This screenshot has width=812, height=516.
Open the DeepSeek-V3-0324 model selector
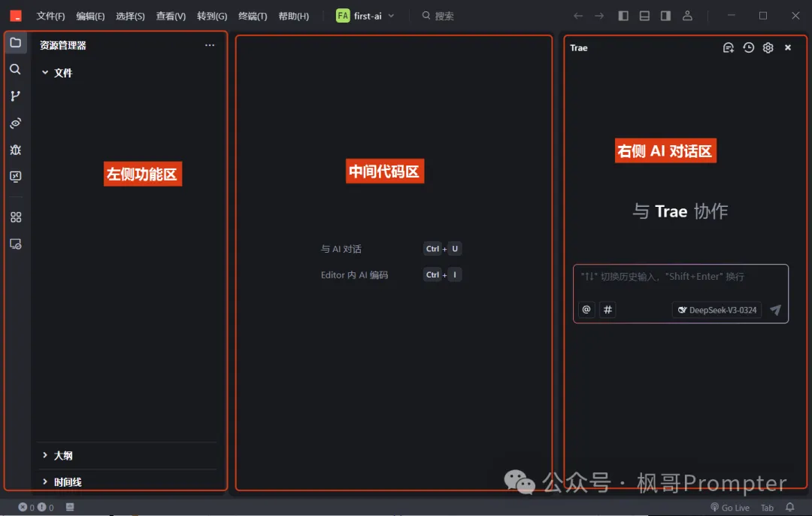(x=717, y=310)
